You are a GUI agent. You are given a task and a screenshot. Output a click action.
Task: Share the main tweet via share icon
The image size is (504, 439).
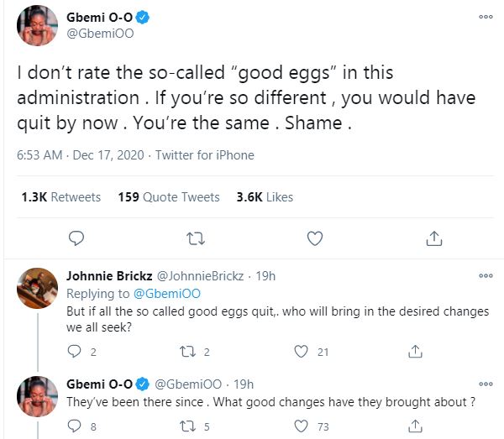click(x=433, y=238)
